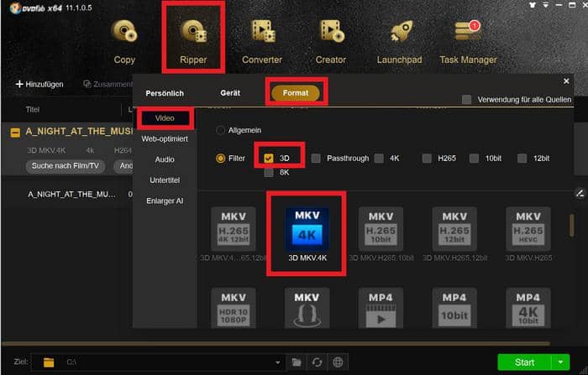Click the Ziel destination path field
The height and width of the screenshot is (375, 588).
point(158,362)
